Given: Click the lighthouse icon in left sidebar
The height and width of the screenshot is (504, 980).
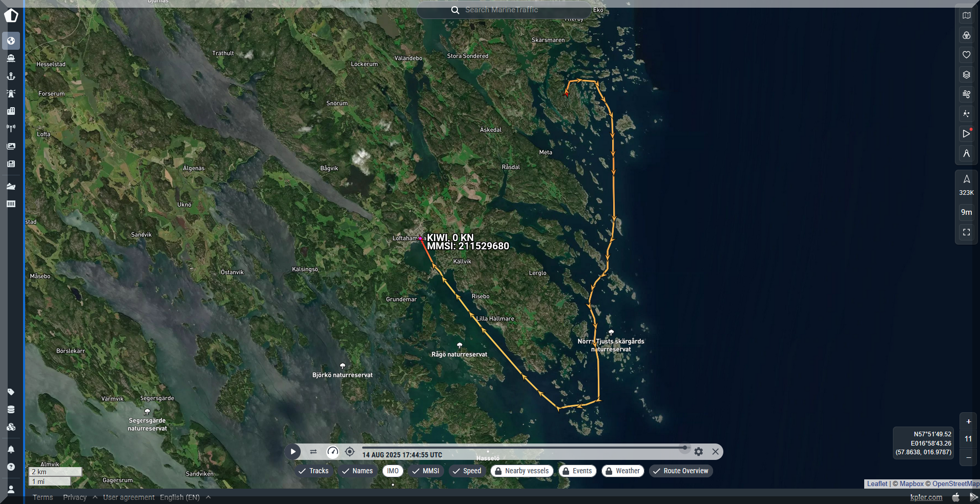Looking at the screenshot, I should tap(11, 93).
